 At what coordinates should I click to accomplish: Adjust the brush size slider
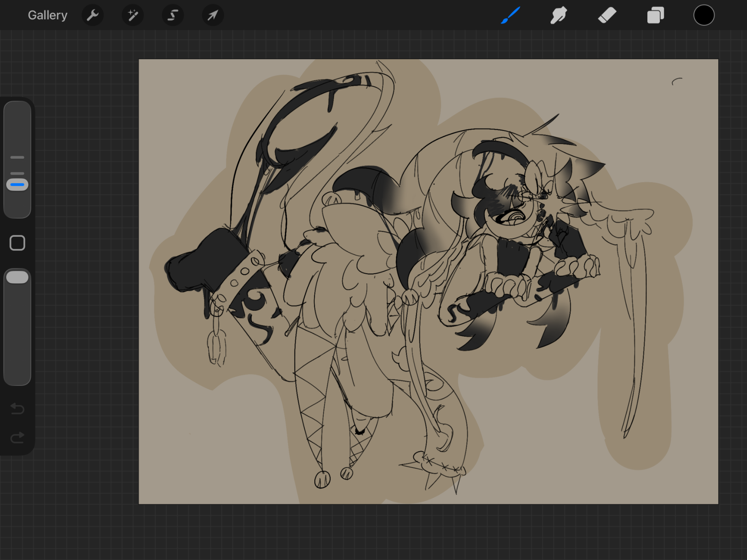click(x=18, y=159)
